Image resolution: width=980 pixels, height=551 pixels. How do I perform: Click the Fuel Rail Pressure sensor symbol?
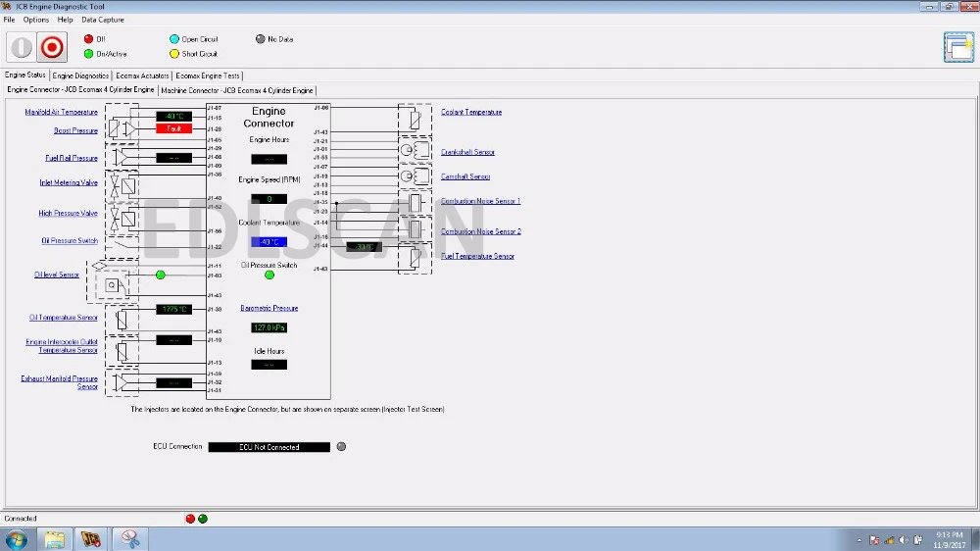click(122, 157)
